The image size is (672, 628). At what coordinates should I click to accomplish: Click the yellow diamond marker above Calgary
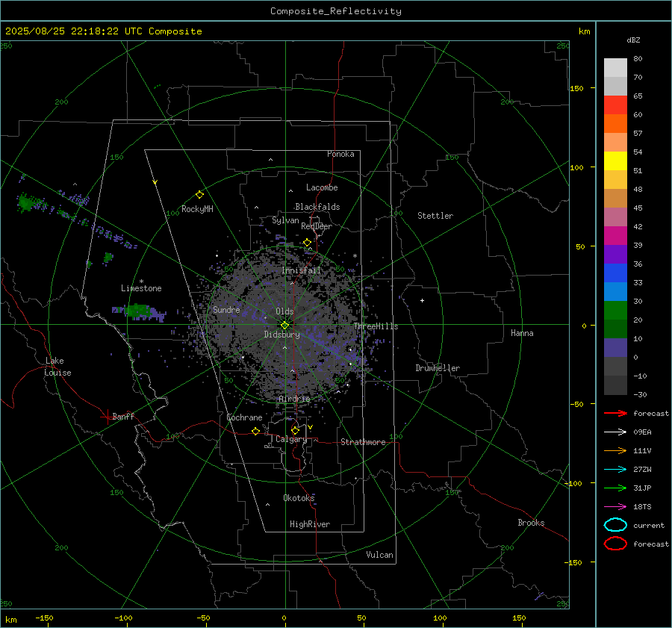[295, 430]
